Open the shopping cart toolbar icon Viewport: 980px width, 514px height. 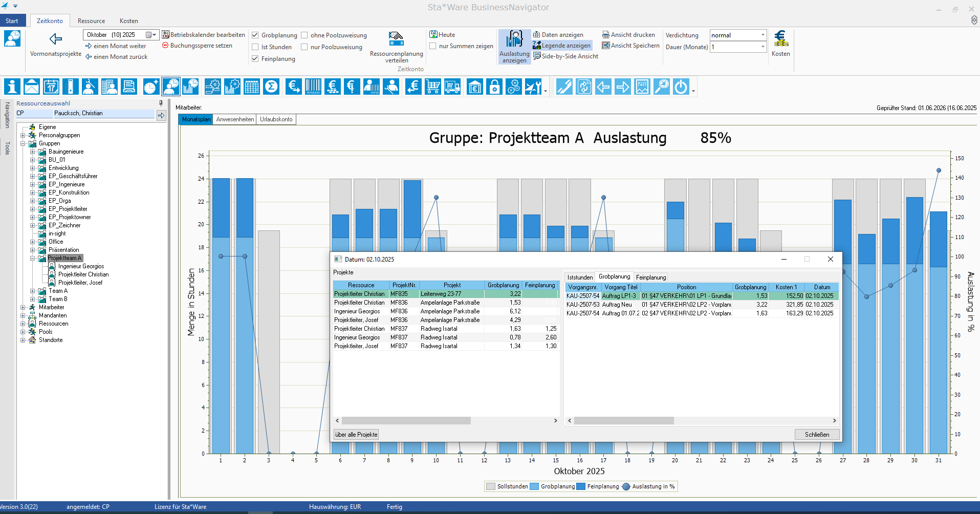point(433,87)
